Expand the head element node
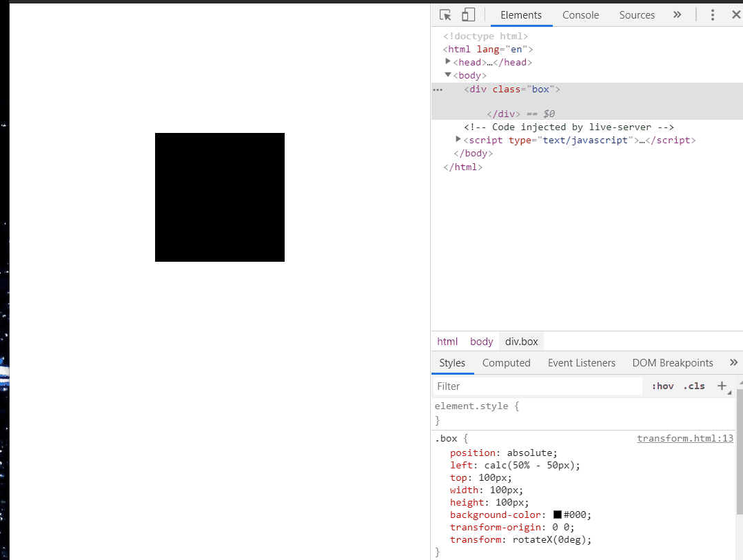The image size is (743, 560). click(x=448, y=62)
